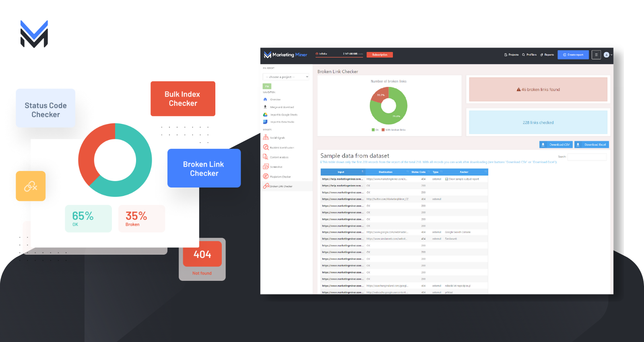Open the Content Analysis report icon
The height and width of the screenshot is (342, 644).
[x=266, y=157]
